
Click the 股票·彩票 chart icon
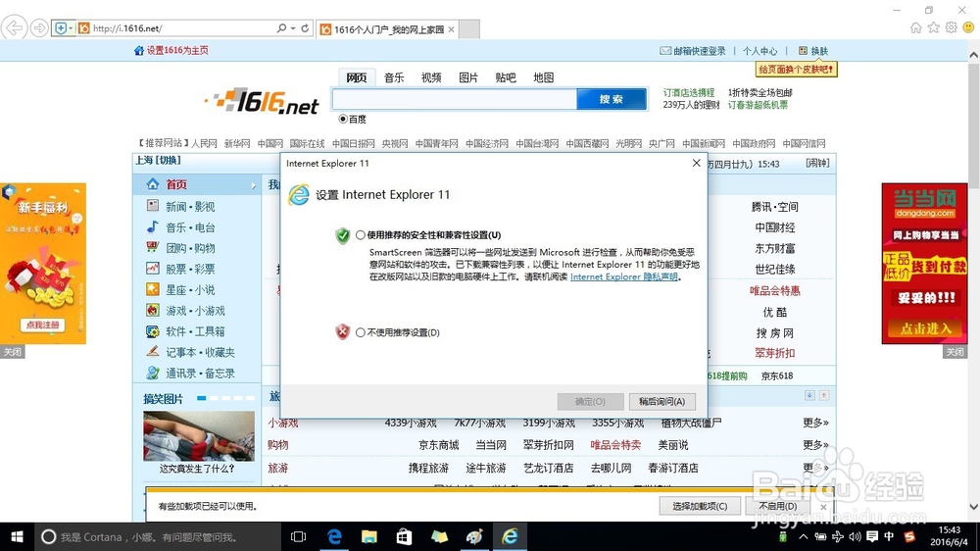153,269
